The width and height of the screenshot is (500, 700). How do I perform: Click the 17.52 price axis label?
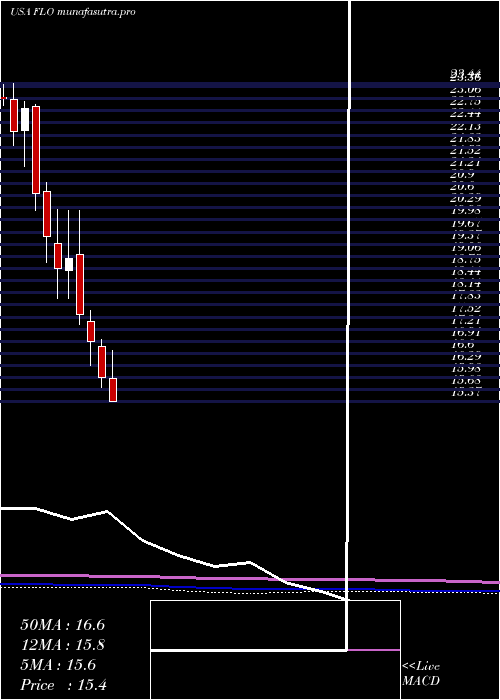coord(465,309)
